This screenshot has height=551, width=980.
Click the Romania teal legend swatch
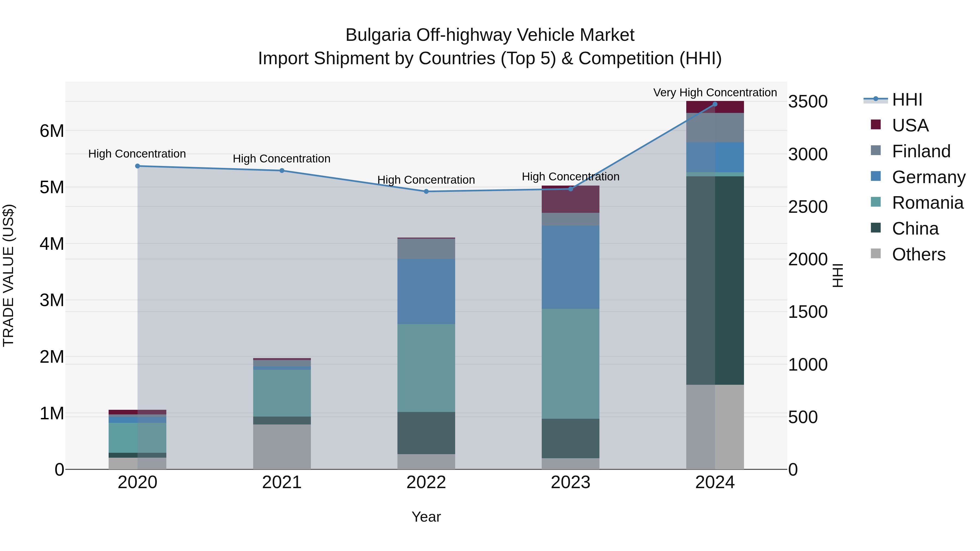pyautogui.click(x=876, y=202)
